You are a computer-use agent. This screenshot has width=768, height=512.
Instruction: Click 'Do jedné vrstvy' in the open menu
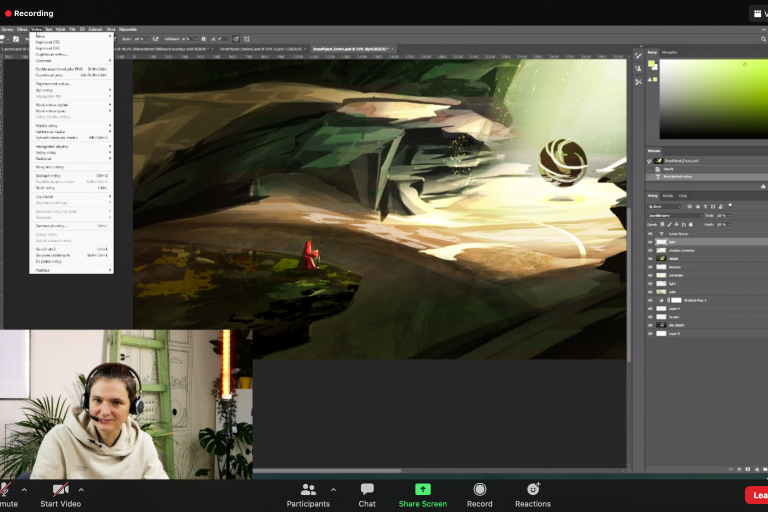pos(49,261)
